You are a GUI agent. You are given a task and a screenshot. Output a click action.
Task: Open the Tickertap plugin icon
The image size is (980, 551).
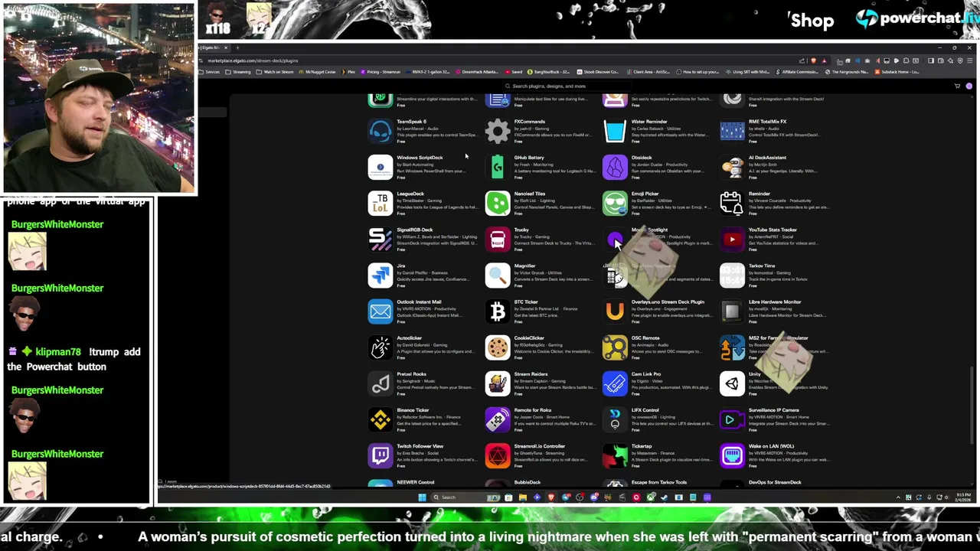(x=615, y=455)
